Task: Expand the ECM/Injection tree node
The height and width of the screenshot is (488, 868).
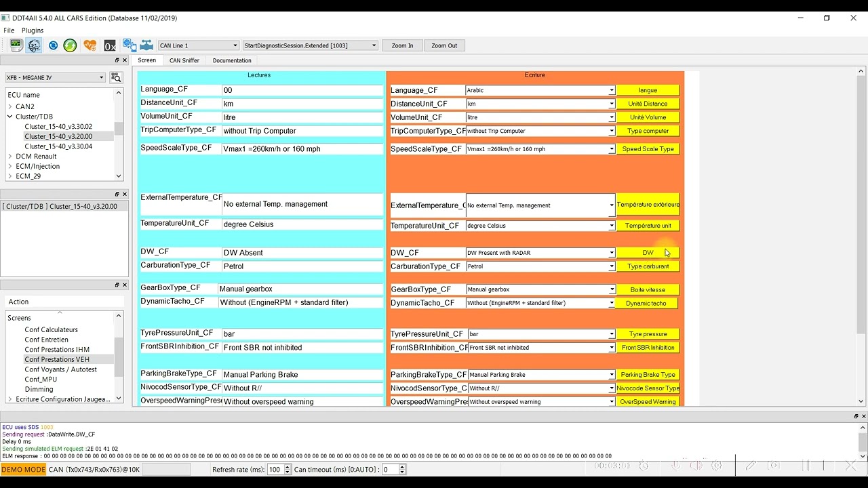Action: pyautogui.click(x=10, y=166)
